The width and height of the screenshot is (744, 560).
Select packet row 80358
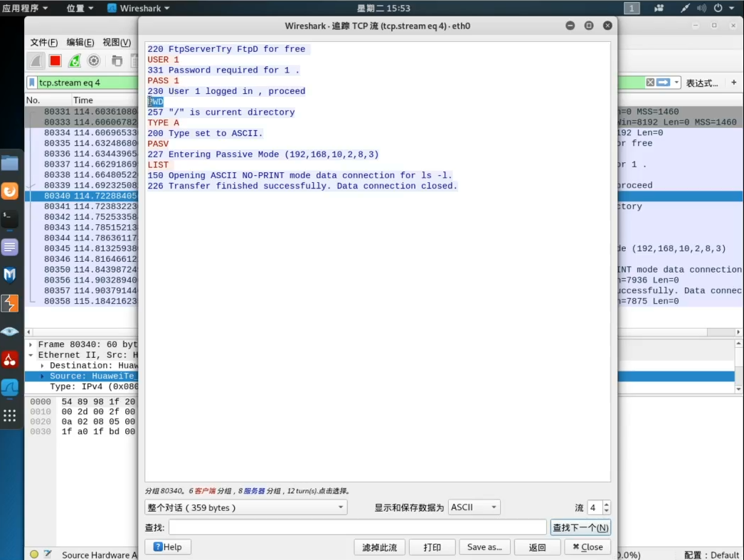click(82, 301)
